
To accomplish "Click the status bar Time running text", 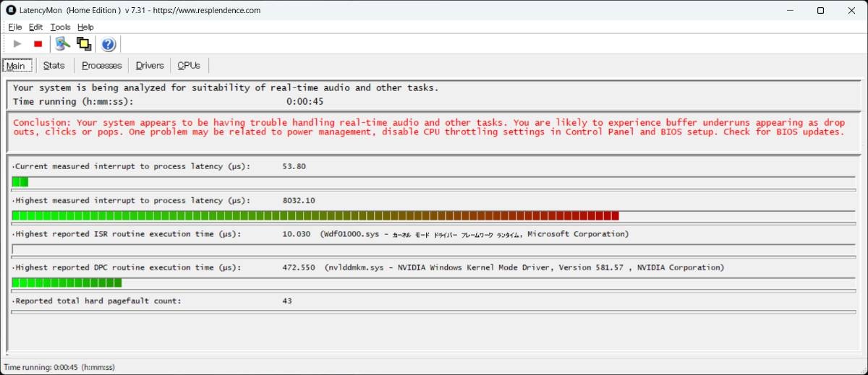I will coord(59,368).
